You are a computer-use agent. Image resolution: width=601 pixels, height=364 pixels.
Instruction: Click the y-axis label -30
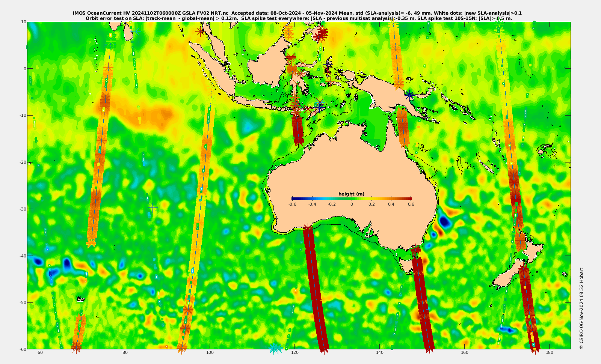coord(23,209)
